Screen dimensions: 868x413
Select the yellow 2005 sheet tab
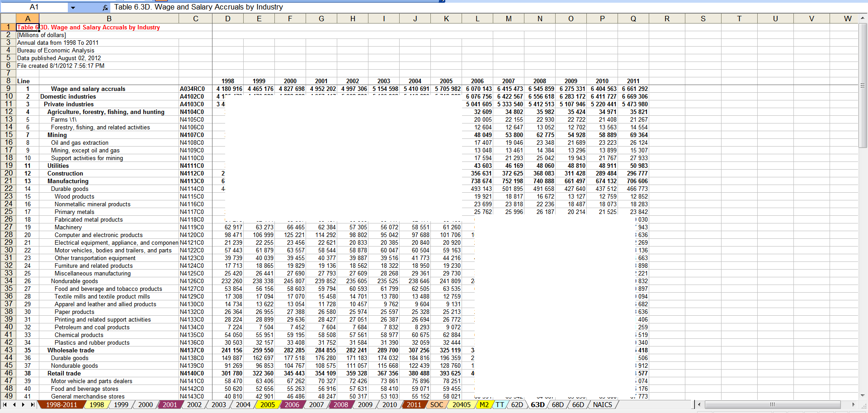pyautogui.click(x=267, y=405)
